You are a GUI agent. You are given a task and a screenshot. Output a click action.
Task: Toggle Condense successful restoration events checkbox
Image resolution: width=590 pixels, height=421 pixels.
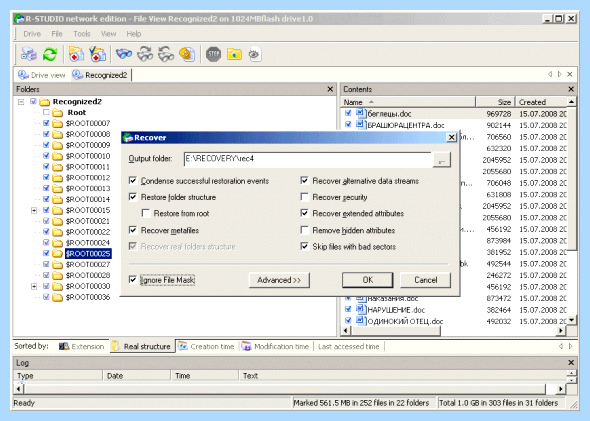click(133, 181)
